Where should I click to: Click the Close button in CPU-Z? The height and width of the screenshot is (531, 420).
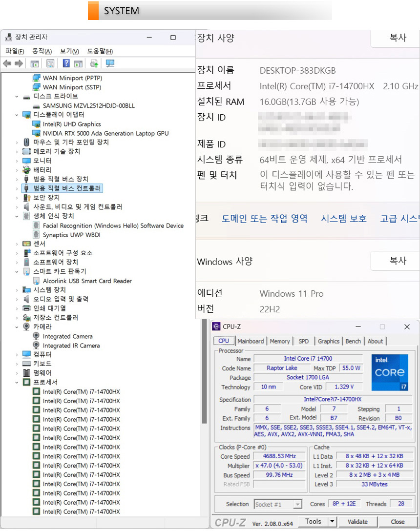coord(398,522)
